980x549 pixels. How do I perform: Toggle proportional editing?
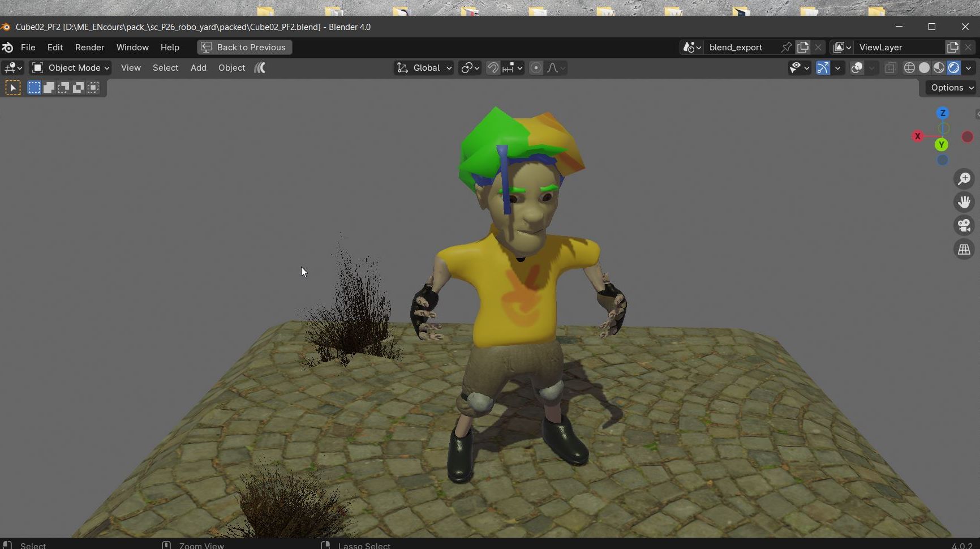coord(536,68)
